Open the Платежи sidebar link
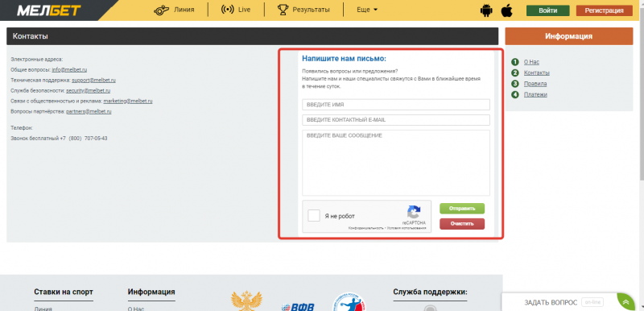The image size is (644, 311). (x=535, y=95)
